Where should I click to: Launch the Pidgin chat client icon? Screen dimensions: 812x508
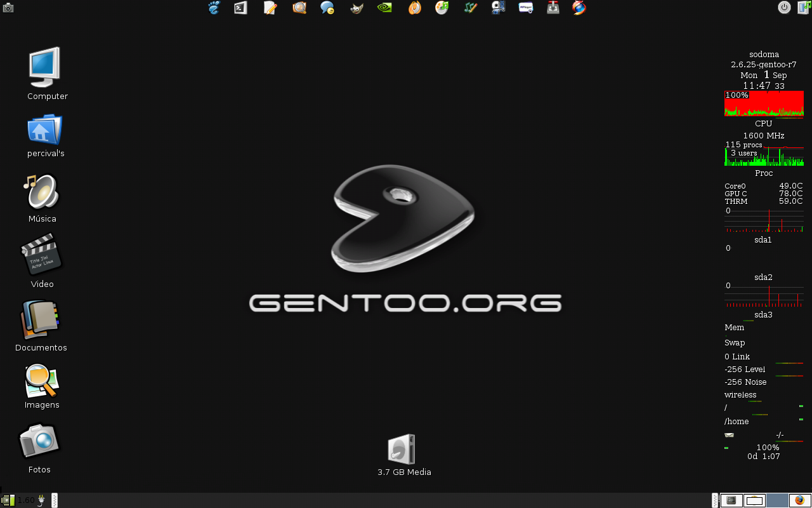(x=327, y=8)
